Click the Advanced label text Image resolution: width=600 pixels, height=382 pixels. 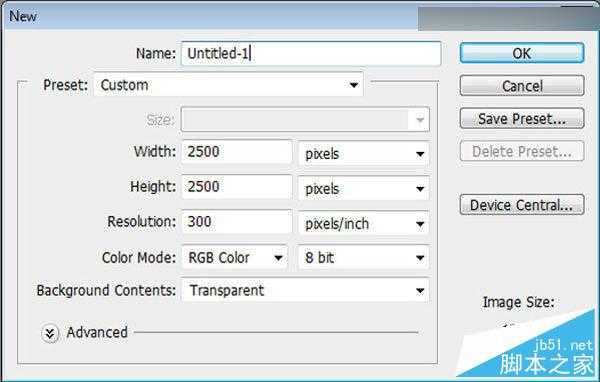97,332
